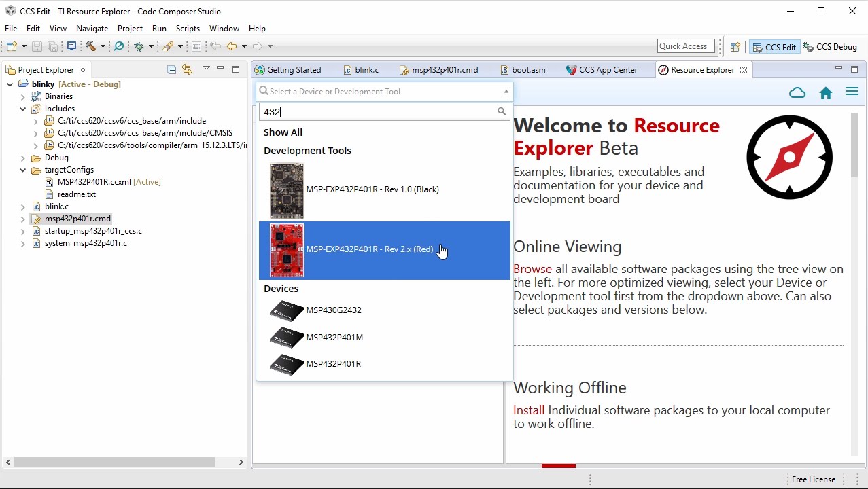Screen dimensions: 868x489
Task: Click the cloud icon in Resource Explorer
Action: coord(797,93)
